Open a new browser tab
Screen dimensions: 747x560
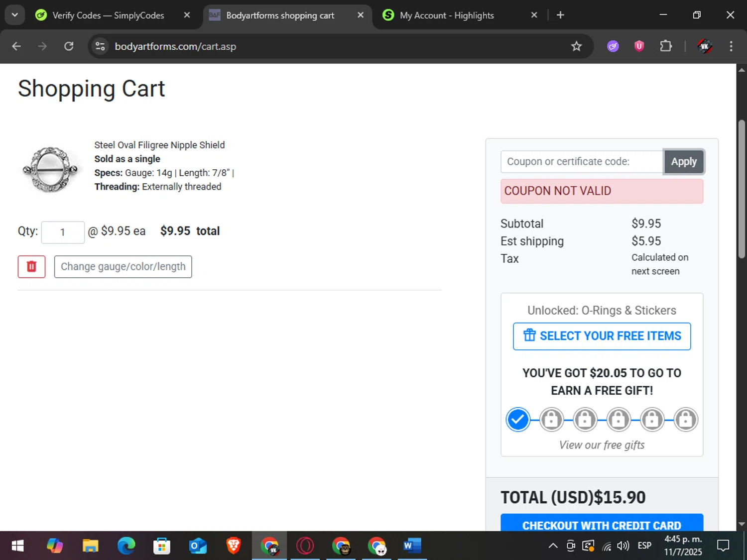point(560,15)
